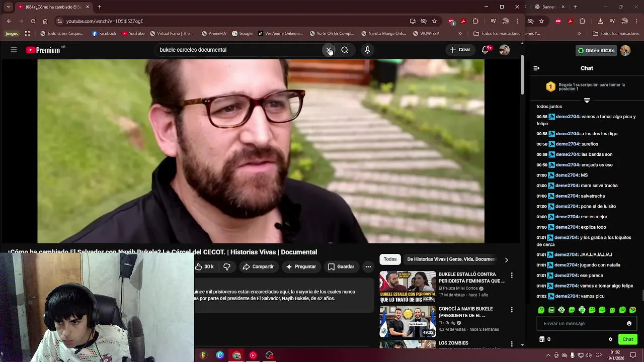Open taskbar volume control
644x362 pixels.
[589, 355]
